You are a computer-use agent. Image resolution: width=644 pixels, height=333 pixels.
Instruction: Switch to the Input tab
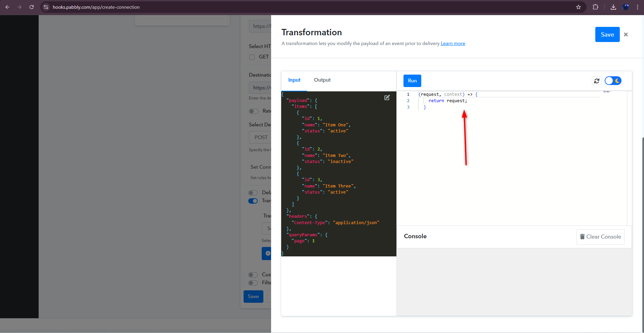point(294,80)
